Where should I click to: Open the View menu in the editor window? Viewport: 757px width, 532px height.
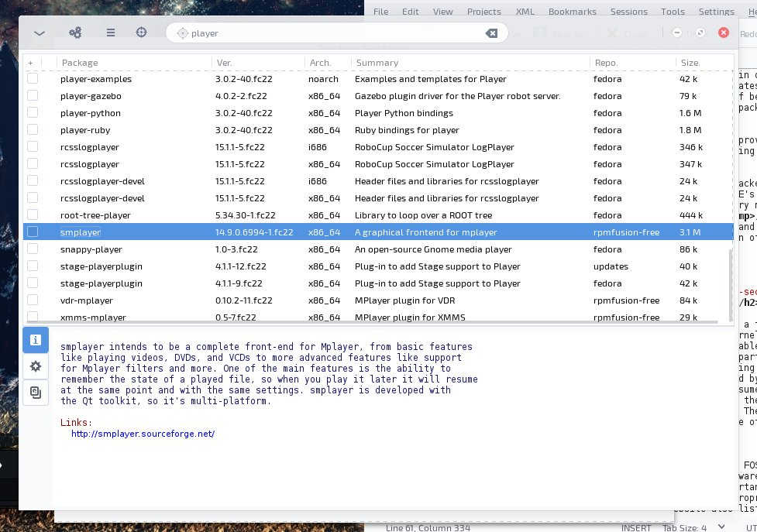pos(442,12)
